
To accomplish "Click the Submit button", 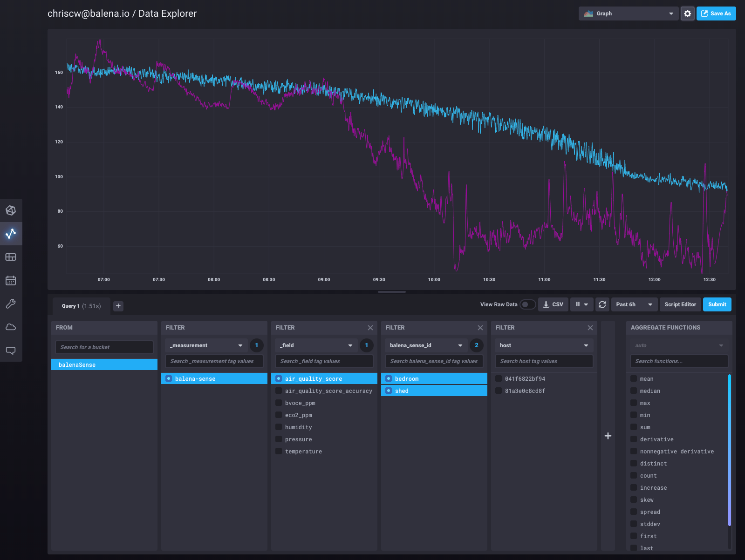I will [717, 304].
